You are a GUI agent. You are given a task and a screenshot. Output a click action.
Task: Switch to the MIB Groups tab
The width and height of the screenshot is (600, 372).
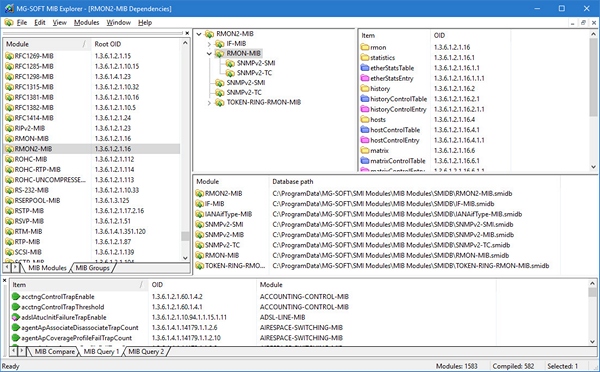[92, 268]
